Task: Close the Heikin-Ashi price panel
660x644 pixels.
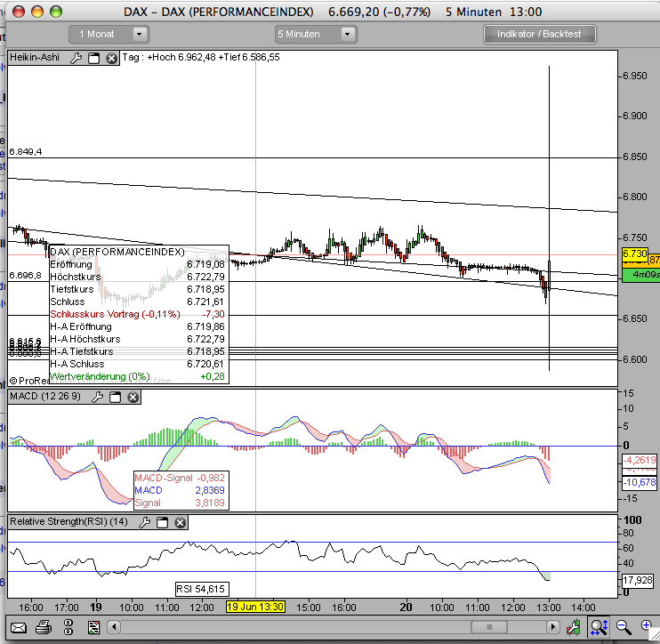Action: pyautogui.click(x=111, y=58)
